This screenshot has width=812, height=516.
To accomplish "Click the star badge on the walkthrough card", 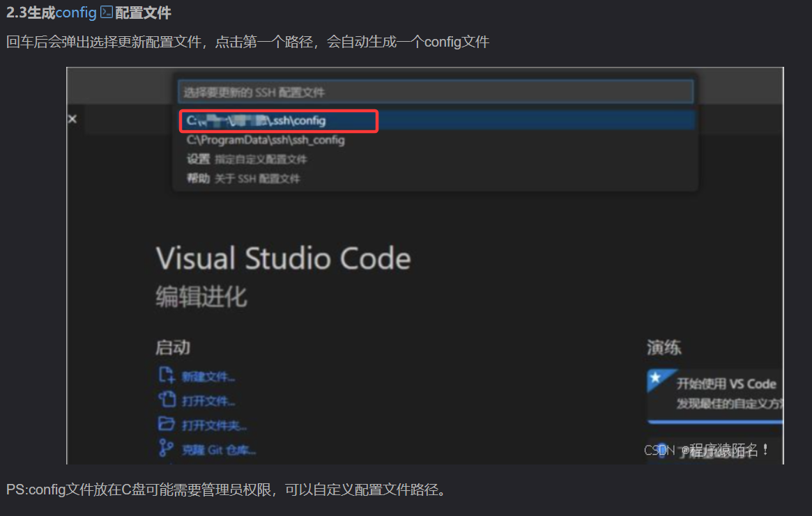I will (656, 377).
